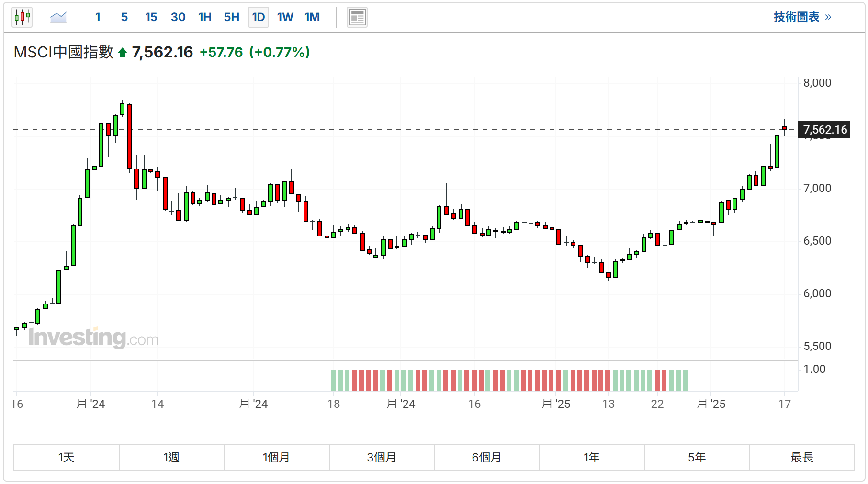Set interval to 5 minutes
This screenshot has width=868, height=484.
(124, 17)
